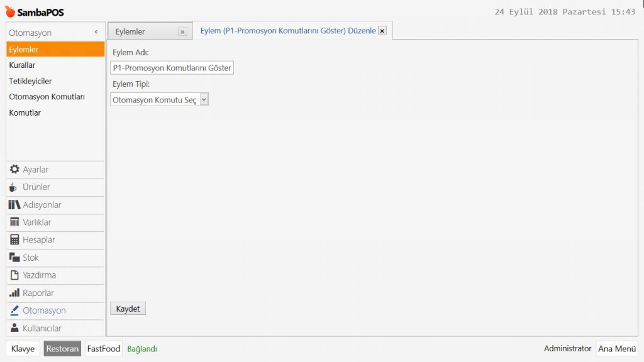Click the Kullanıcılar person icon

point(14,327)
